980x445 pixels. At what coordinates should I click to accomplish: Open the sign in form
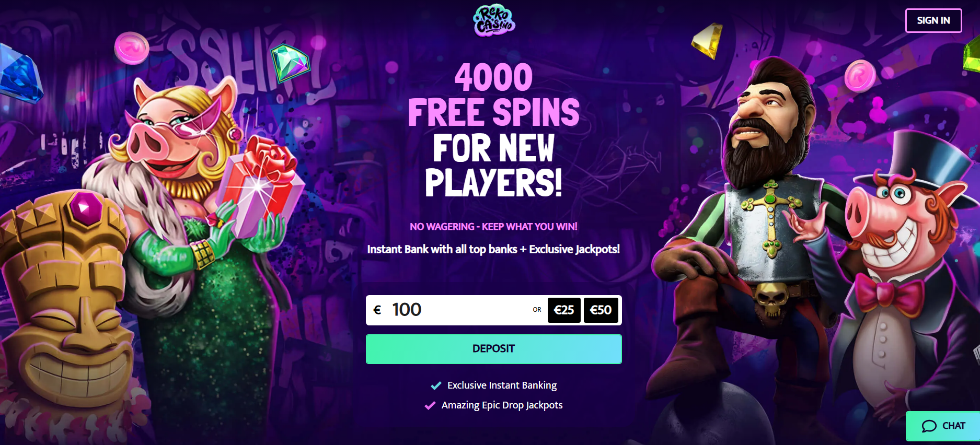(x=933, y=20)
